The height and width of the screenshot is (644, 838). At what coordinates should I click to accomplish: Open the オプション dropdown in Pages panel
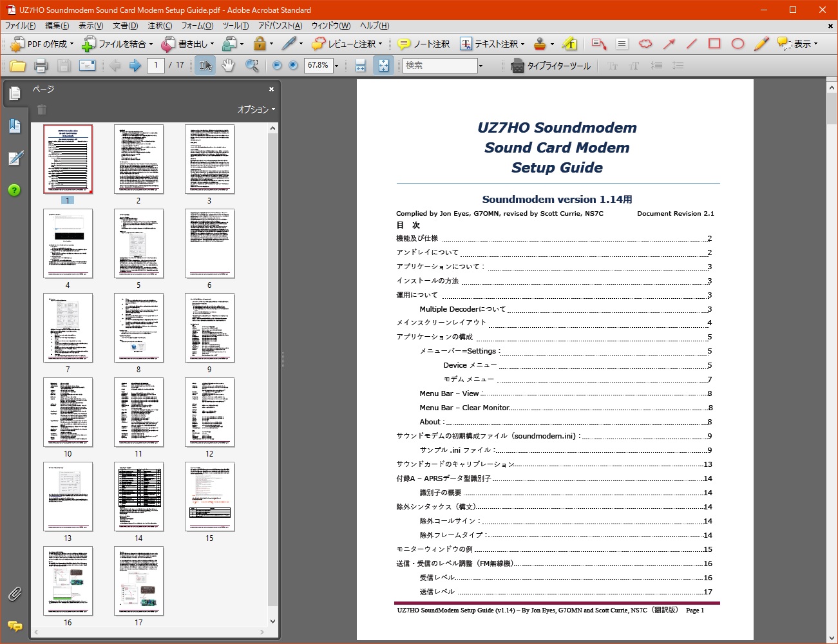point(256,109)
